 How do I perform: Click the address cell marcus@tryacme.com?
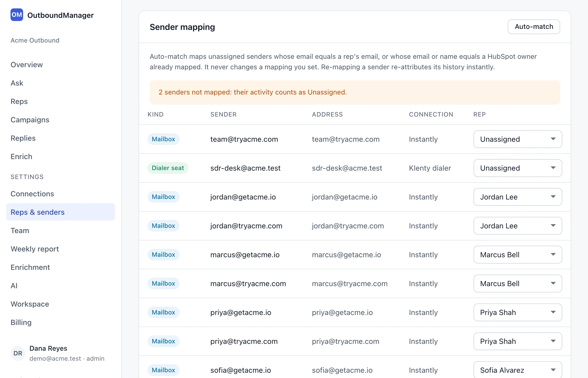point(350,283)
